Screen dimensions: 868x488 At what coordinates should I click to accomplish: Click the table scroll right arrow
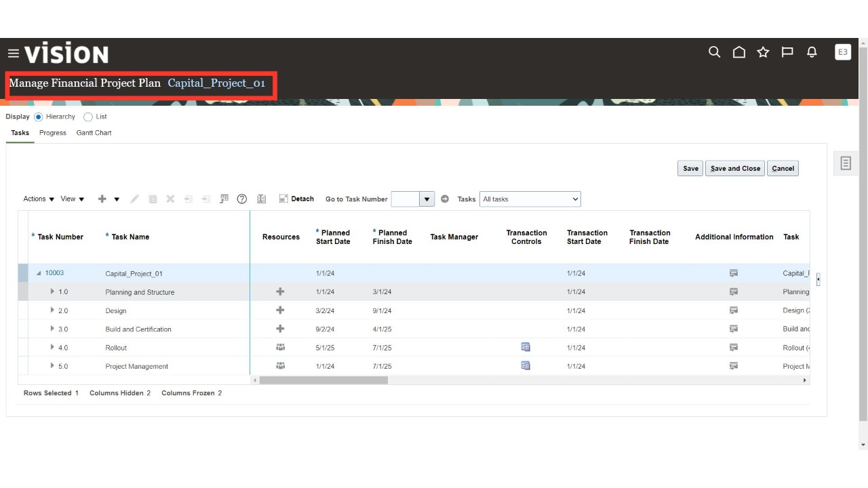point(805,380)
